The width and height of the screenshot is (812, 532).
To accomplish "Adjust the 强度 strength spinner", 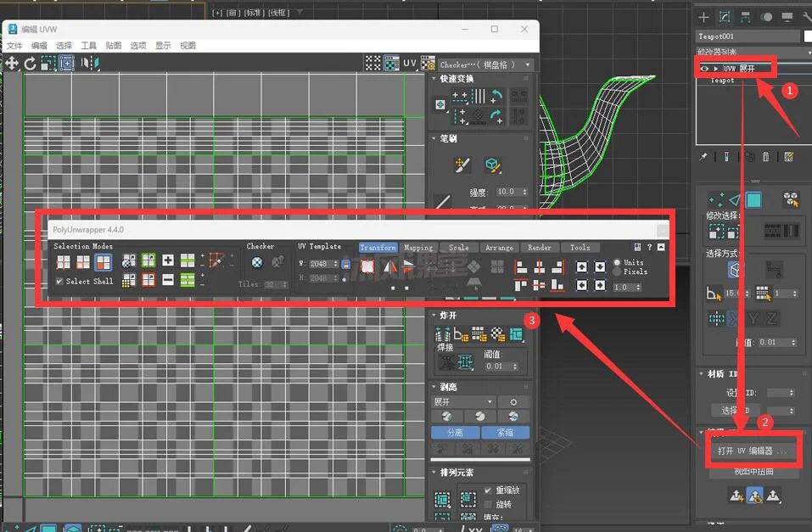I will click(524, 192).
